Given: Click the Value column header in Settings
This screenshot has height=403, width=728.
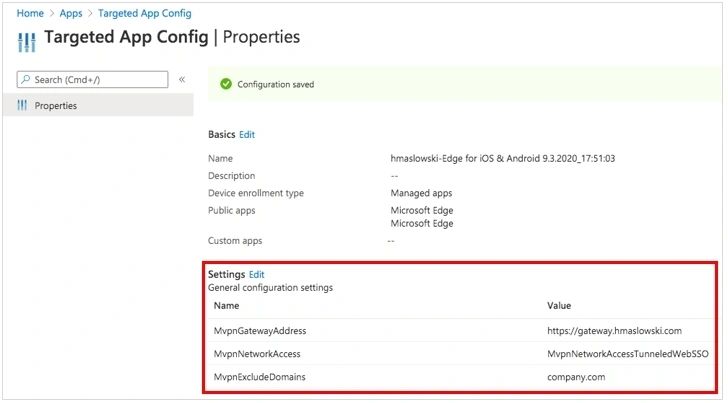Looking at the screenshot, I should [x=559, y=306].
